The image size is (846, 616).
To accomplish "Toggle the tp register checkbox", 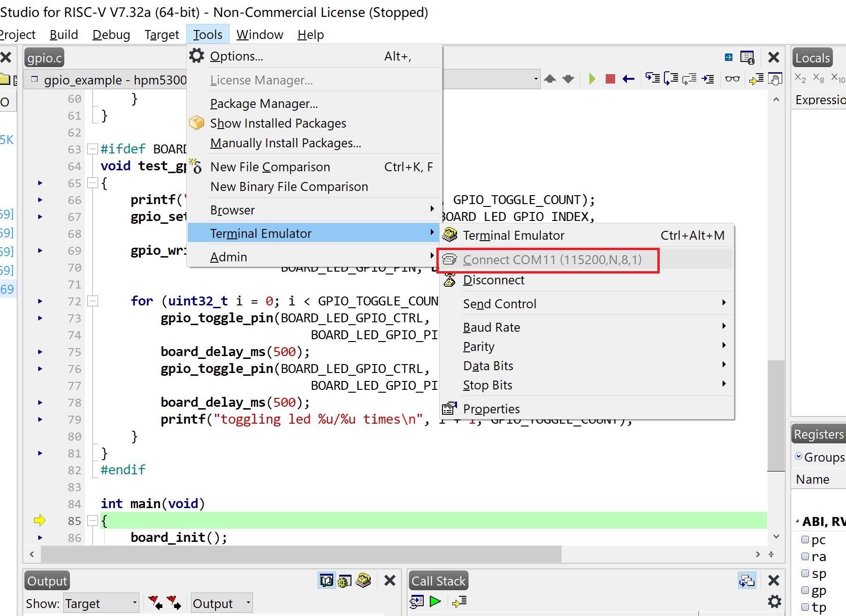I will [805, 607].
